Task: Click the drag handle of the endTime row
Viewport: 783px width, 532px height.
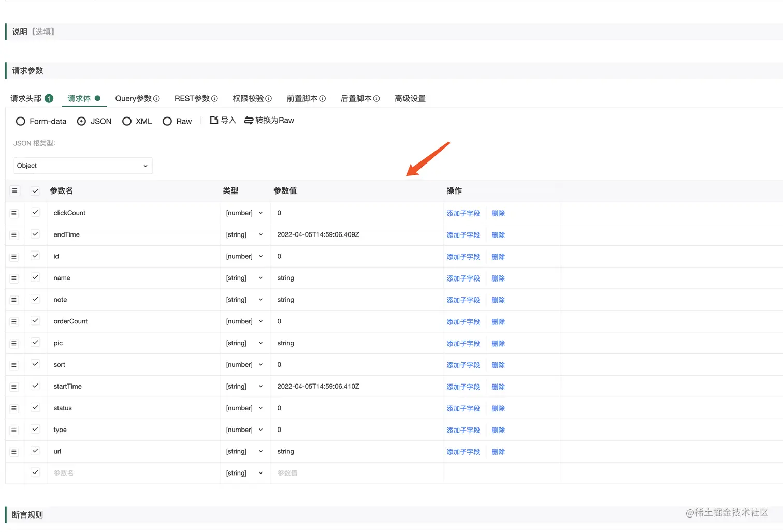Action: (x=14, y=235)
